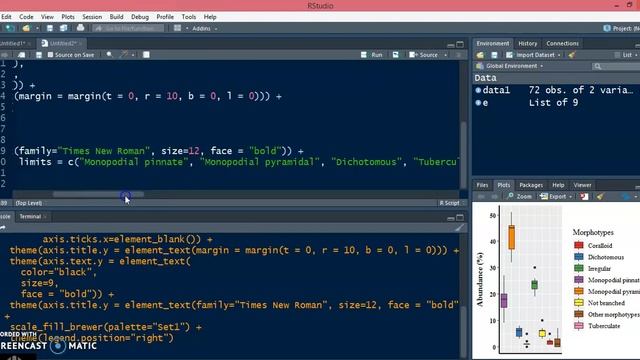The image size is (640, 360).
Task: Click the code tools magic wand icon
Action: point(123,55)
